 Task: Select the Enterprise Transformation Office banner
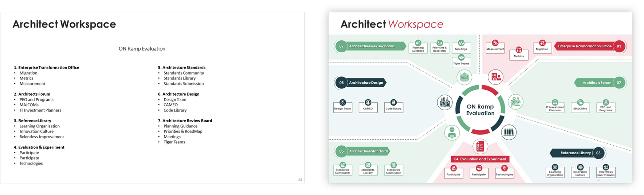click(x=584, y=46)
